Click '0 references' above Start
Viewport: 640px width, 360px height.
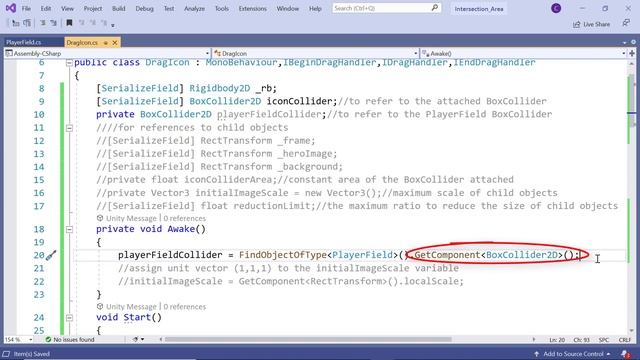point(184,307)
